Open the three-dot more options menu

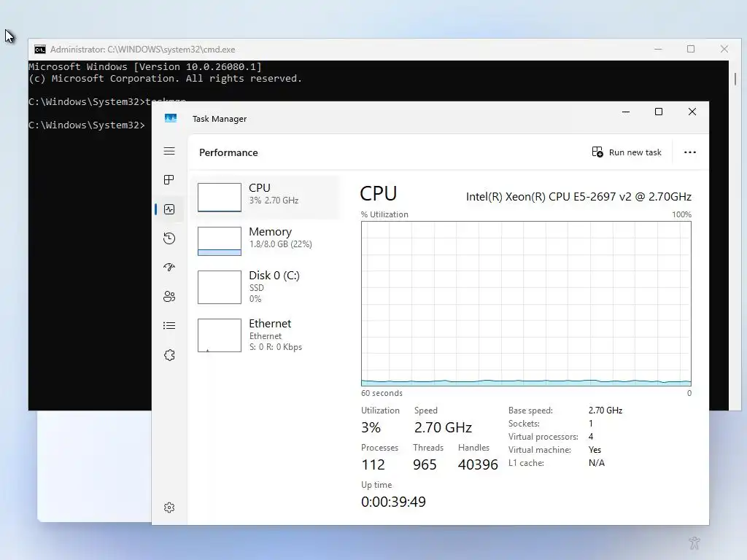tap(690, 152)
